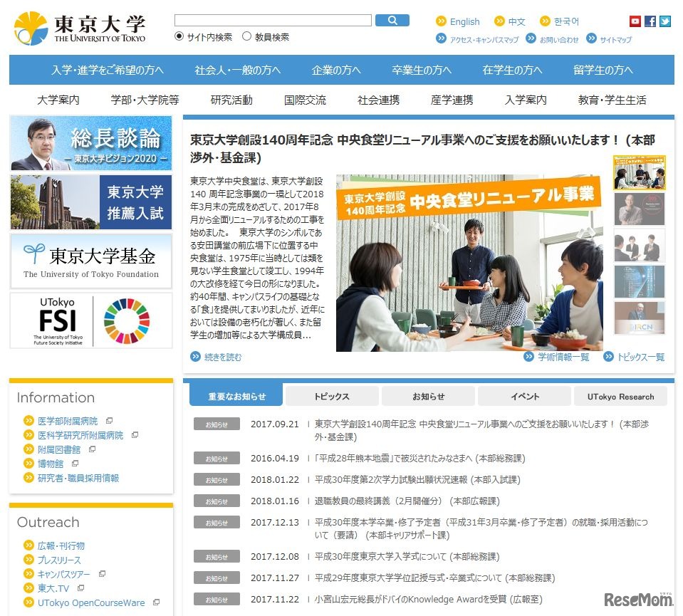Image resolution: width=683 pixels, height=616 pixels.
Task: Open the University of Tokyo YouTube channel icon
Action: (x=635, y=21)
